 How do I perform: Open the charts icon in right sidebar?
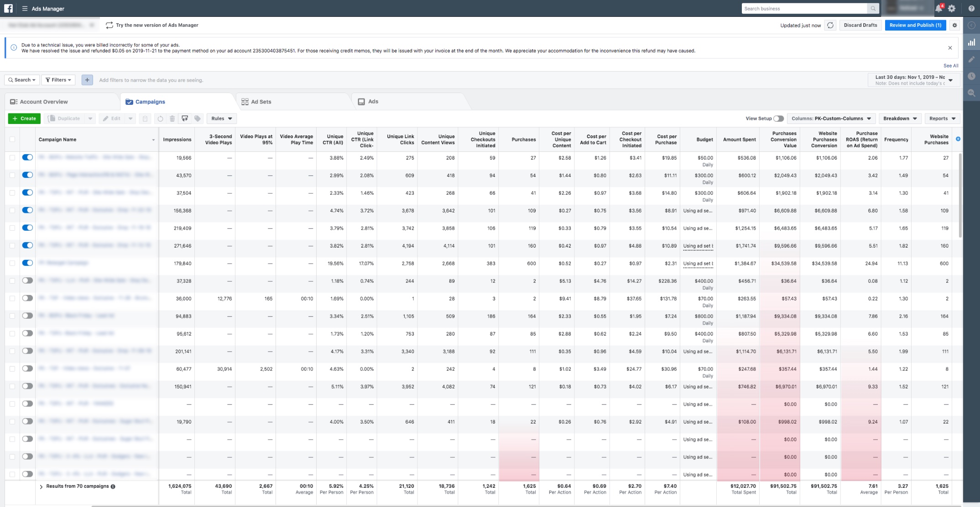click(x=972, y=42)
